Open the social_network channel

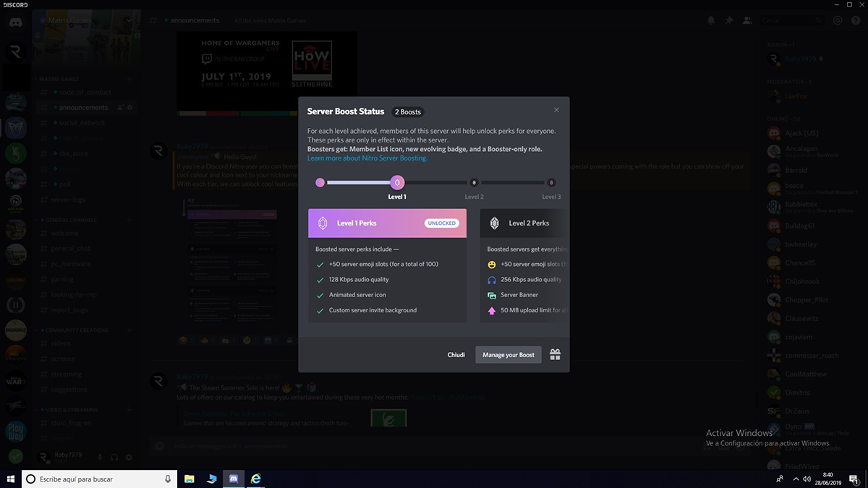[x=85, y=123]
